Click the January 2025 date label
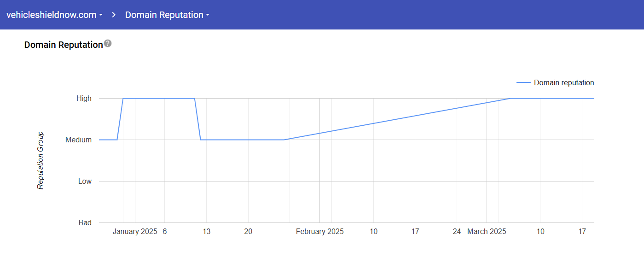644x275 pixels. coord(135,231)
